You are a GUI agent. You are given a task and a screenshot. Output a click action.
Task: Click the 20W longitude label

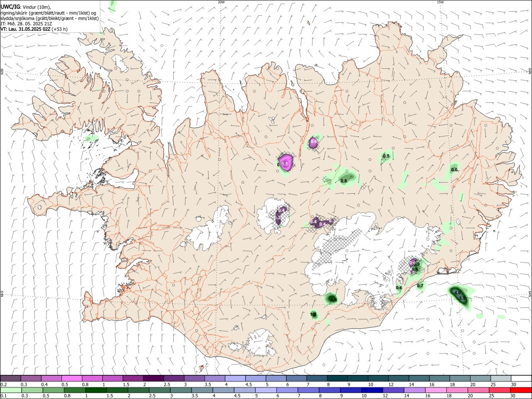pos(221,2)
